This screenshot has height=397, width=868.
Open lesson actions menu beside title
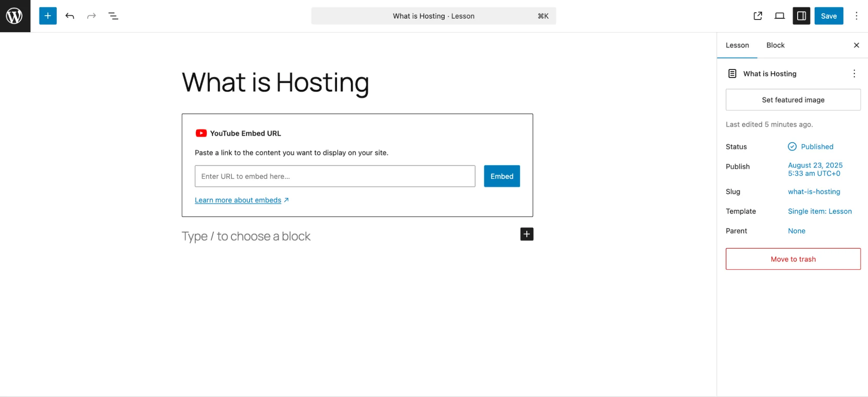854,74
